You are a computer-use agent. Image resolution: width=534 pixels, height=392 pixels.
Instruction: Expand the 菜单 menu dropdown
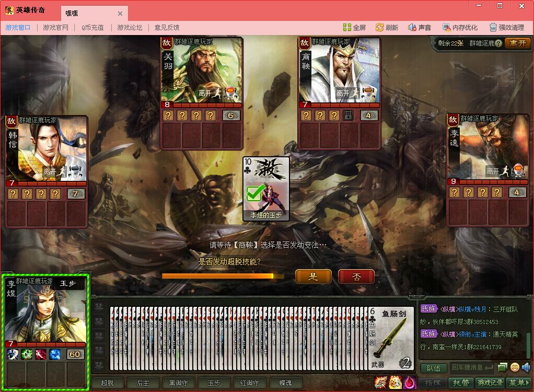coord(519,383)
